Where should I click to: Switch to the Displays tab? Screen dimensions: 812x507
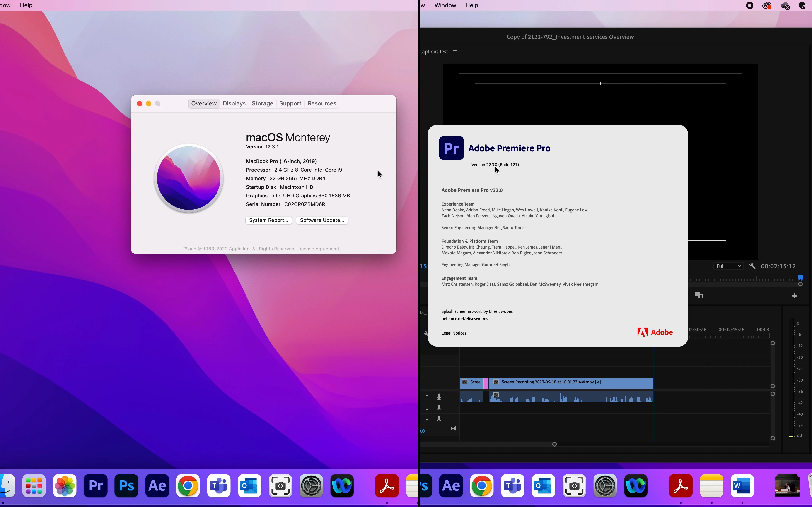coord(234,104)
